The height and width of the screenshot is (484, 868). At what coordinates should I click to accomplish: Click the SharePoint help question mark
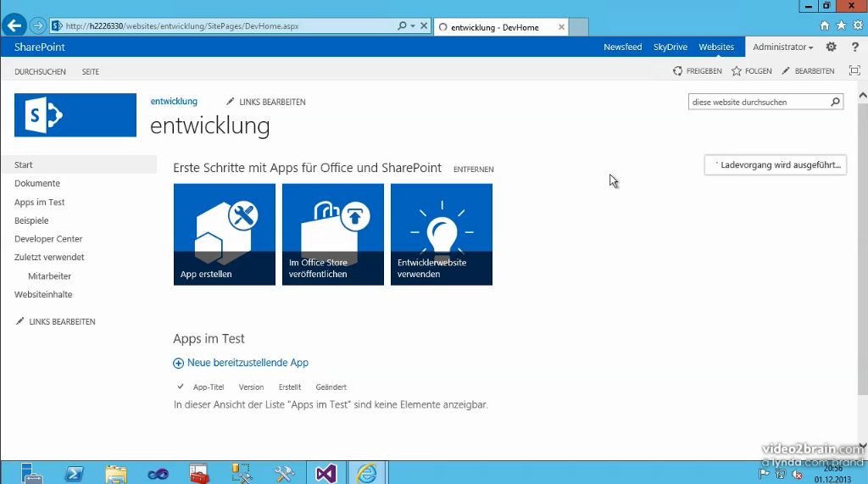855,47
